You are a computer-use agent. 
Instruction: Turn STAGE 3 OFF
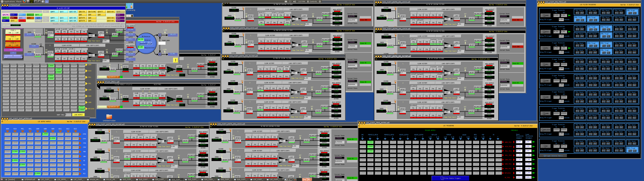17,45
